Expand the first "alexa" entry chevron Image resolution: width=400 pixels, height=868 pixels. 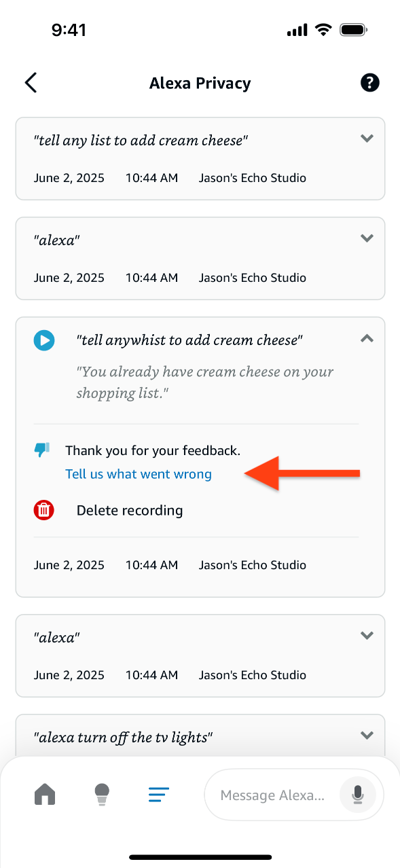click(367, 238)
